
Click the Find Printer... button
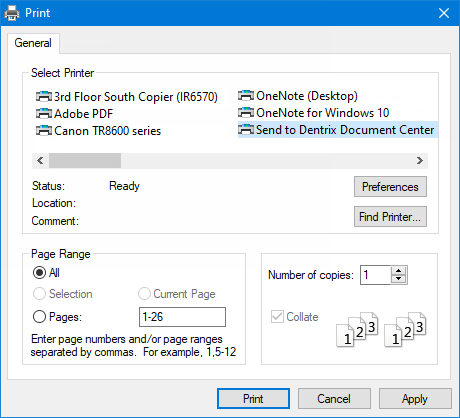click(x=390, y=217)
